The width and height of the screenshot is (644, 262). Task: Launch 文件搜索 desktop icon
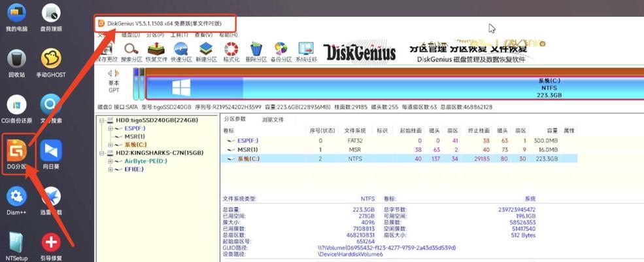[51, 109]
